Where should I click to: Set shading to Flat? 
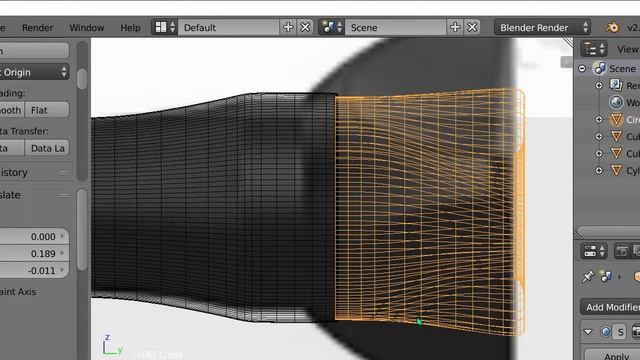[x=47, y=110]
